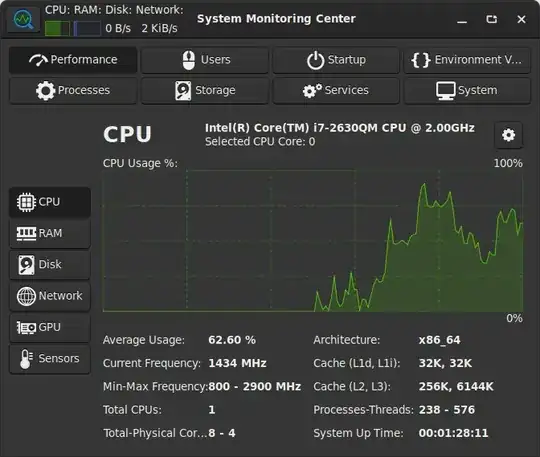Select the Disk sidebar tab
The height and width of the screenshot is (457, 540).
click(50, 264)
